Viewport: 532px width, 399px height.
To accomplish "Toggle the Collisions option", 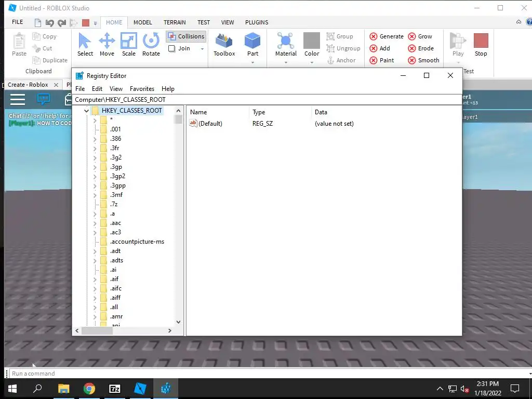I will pos(186,36).
